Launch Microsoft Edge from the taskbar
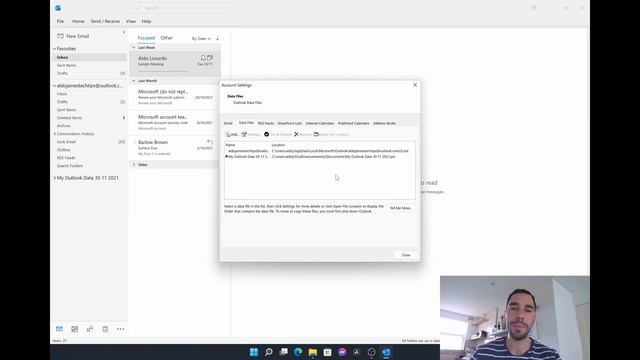 click(x=298, y=352)
